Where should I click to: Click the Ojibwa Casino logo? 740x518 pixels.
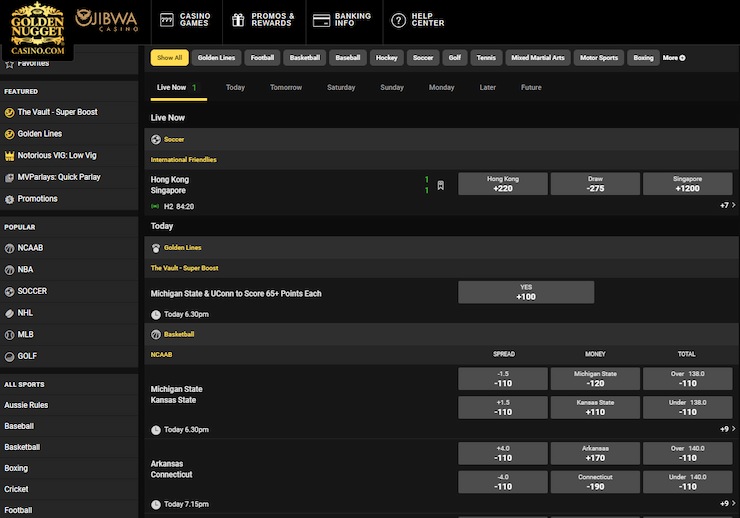107,20
